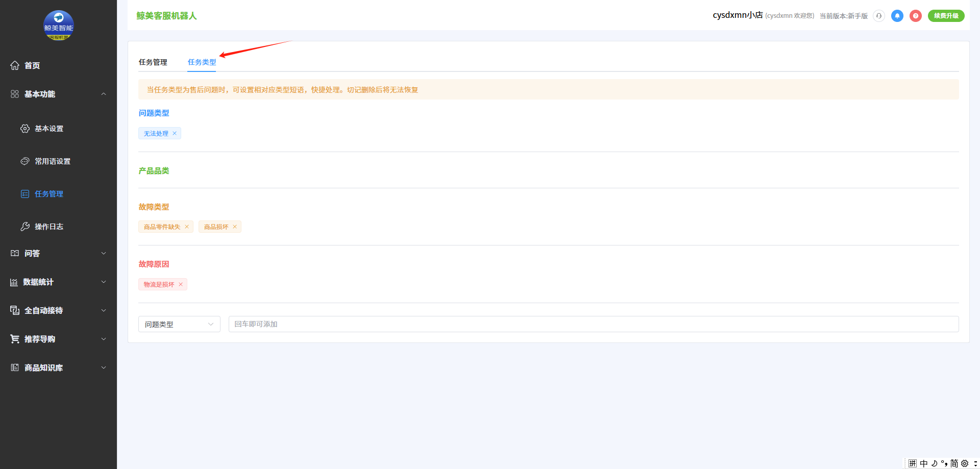Delete the 物流是损坏 tag
This screenshot has width=980, height=469.
(x=181, y=285)
